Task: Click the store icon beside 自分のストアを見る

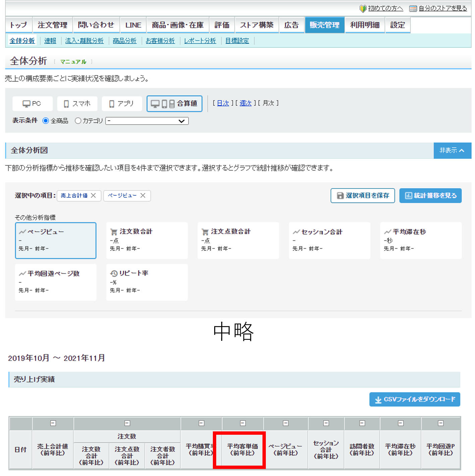Action: coord(413,9)
